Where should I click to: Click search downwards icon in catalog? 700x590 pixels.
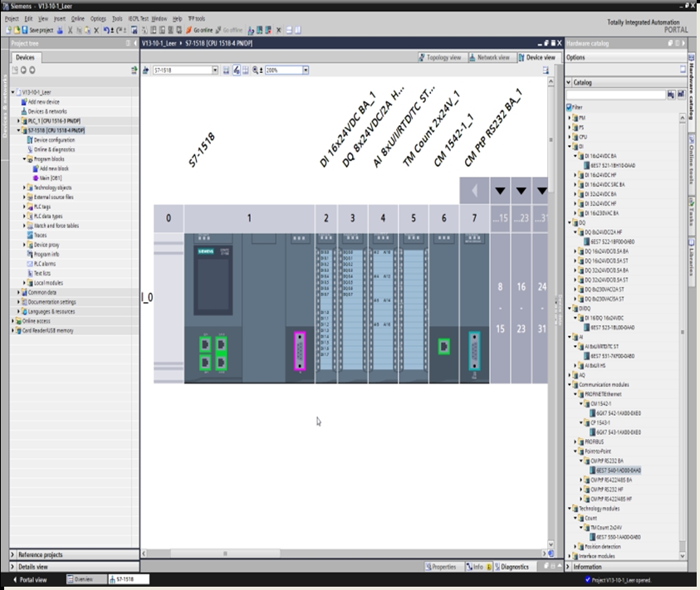(x=671, y=95)
